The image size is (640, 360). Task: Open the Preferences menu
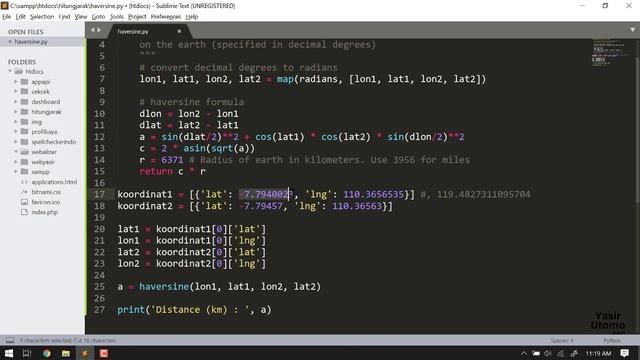(165, 17)
